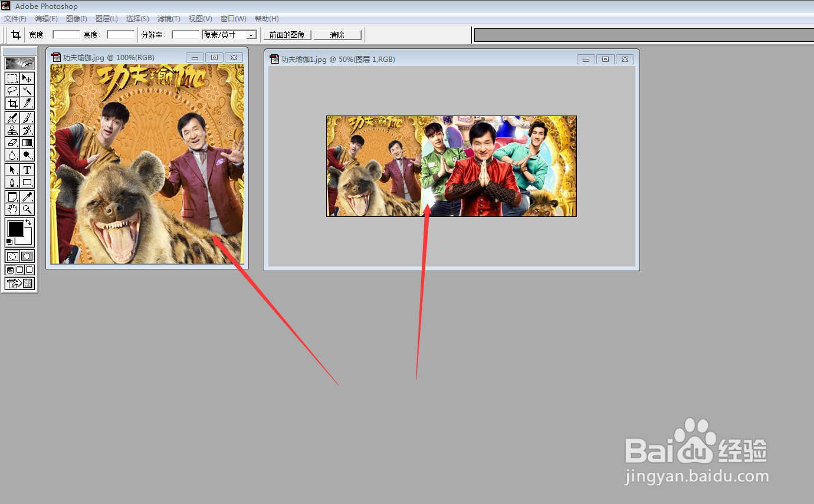The image size is (814, 504).
Task: Reset to default black and white colors
Action: pyautogui.click(x=9, y=242)
